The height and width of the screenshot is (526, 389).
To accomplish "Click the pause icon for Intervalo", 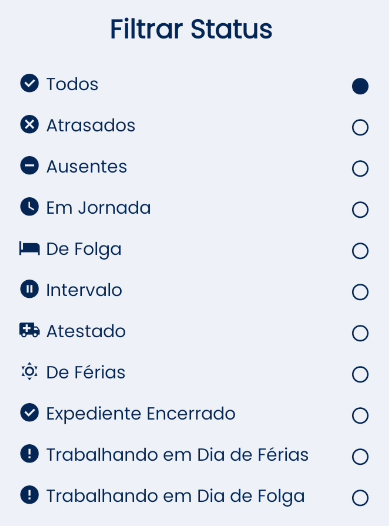I will (30, 289).
